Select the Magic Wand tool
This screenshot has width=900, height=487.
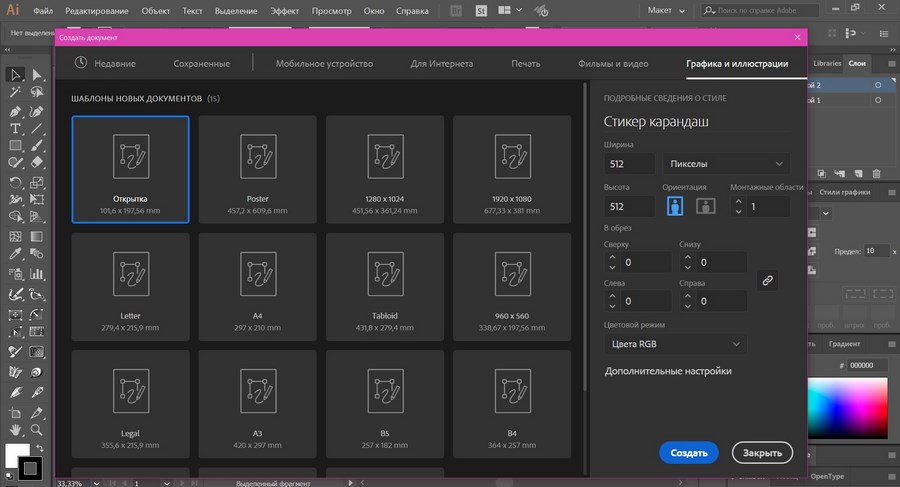(x=15, y=92)
